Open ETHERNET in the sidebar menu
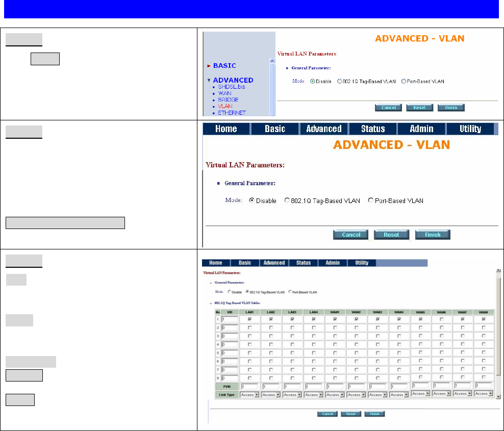Viewport: 504px width, 431px height. (232, 113)
